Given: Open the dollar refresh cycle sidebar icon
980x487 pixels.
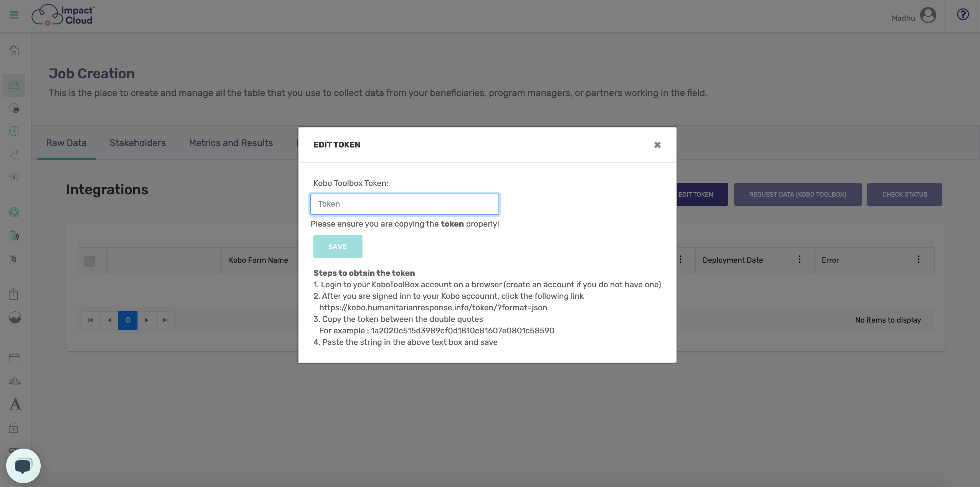Looking at the screenshot, I should 14,177.
